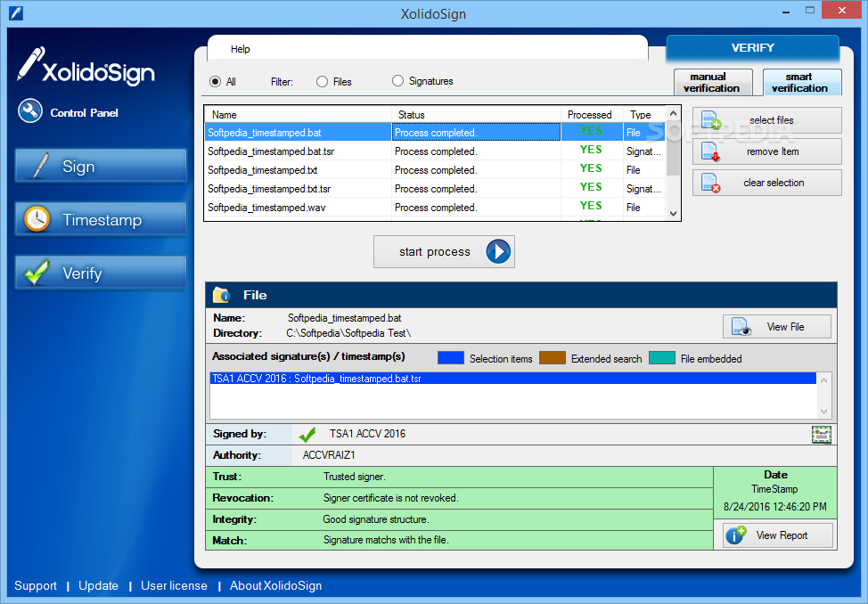Select the Files filter radio button
868x604 pixels.
click(323, 82)
